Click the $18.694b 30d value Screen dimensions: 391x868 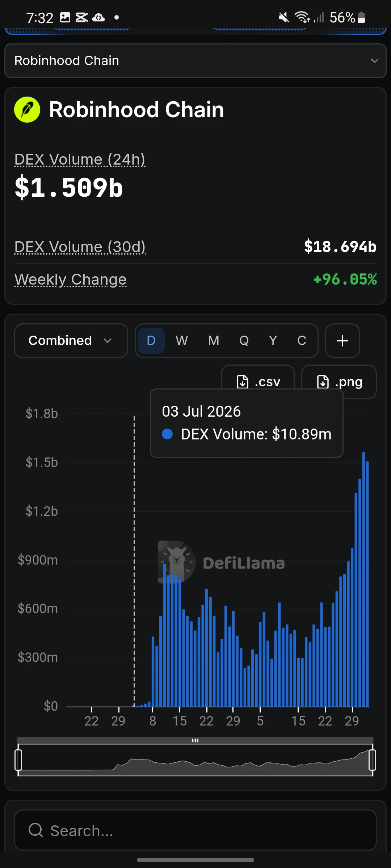coord(340,247)
